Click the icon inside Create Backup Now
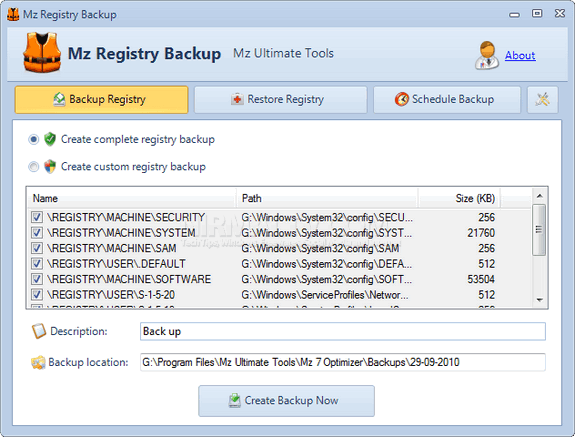 235,401
